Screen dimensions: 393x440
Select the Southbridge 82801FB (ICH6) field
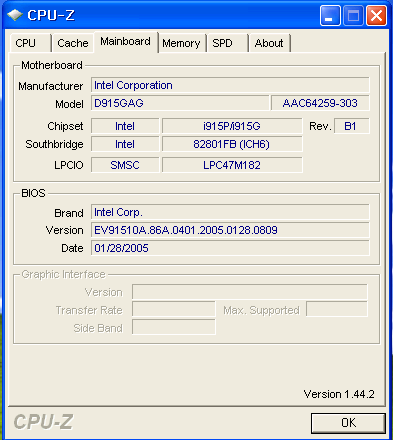click(x=232, y=144)
